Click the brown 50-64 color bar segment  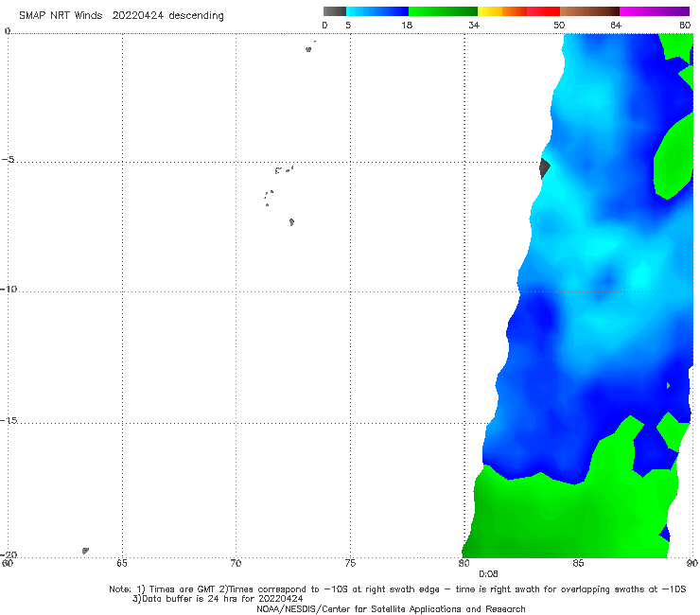coord(589,11)
